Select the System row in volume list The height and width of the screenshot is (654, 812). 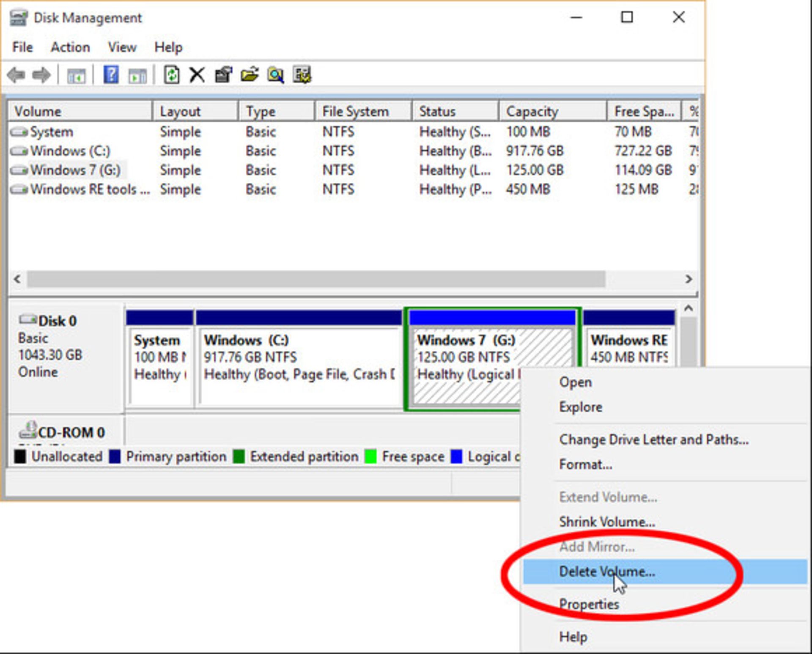[353, 132]
